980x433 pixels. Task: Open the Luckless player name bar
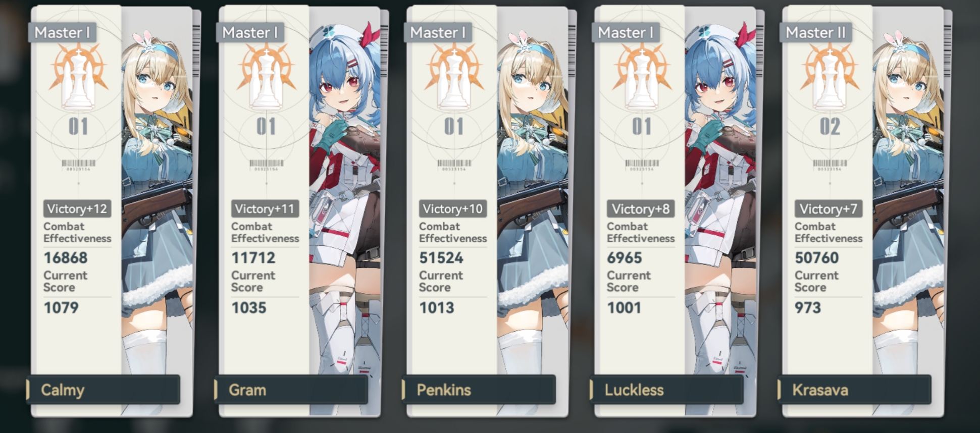pyautogui.click(x=667, y=390)
